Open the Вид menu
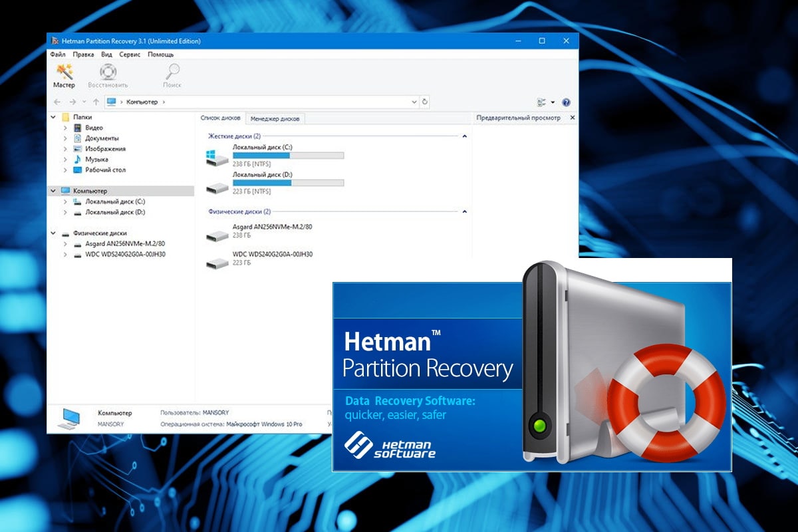This screenshot has height=532, width=798. click(106, 55)
